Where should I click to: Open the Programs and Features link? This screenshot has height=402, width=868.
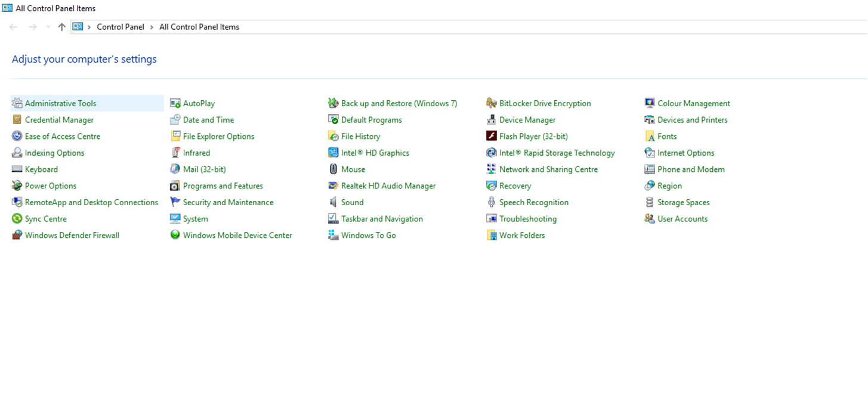pos(223,186)
